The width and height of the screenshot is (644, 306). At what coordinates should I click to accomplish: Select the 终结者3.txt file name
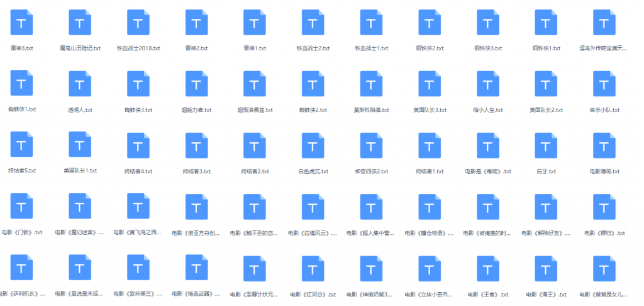point(197,171)
